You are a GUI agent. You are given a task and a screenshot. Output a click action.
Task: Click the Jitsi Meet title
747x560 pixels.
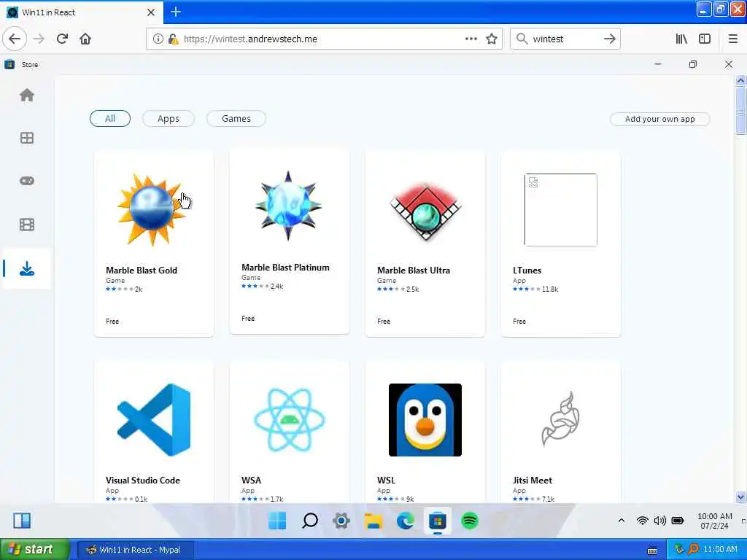pyautogui.click(x=532, y=480)
